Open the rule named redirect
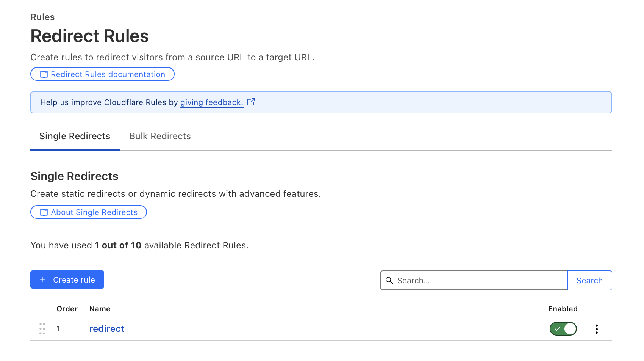Viewport: 644px width, 361px height. [106, 329]
